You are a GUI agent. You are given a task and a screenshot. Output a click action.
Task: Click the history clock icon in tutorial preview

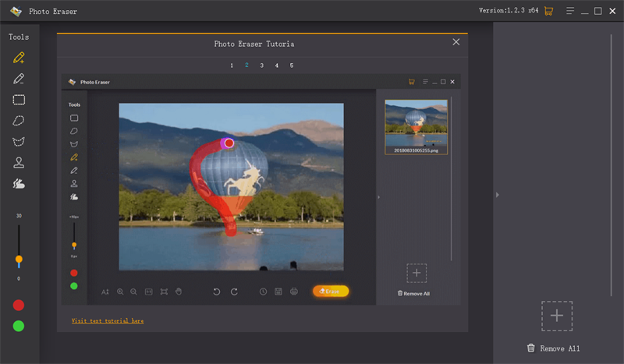pos(263,292)
